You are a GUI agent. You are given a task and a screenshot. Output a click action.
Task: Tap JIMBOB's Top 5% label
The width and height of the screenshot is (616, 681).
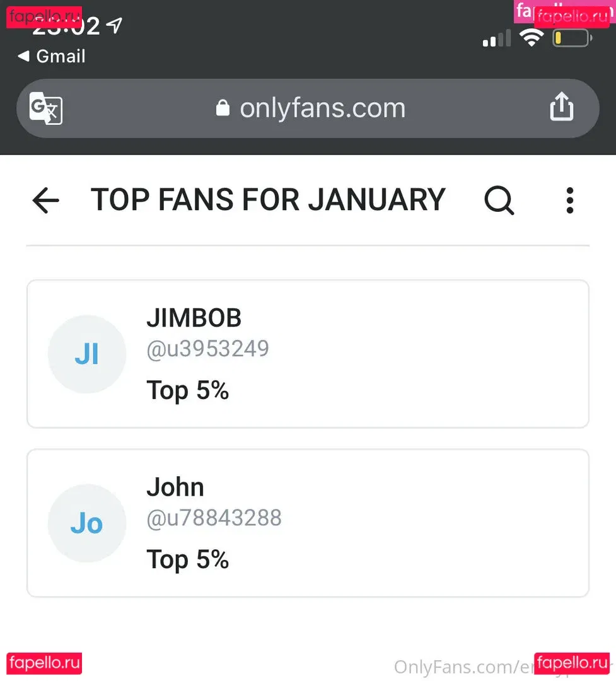click(x=187, y=390)
